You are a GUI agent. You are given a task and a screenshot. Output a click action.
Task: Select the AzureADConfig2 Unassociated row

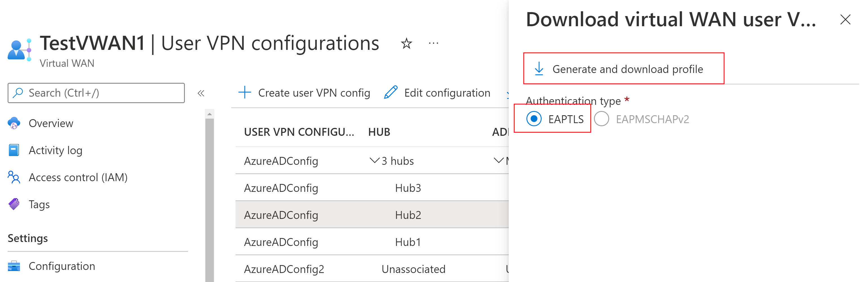pyautogui.click(x=371, y=269)
